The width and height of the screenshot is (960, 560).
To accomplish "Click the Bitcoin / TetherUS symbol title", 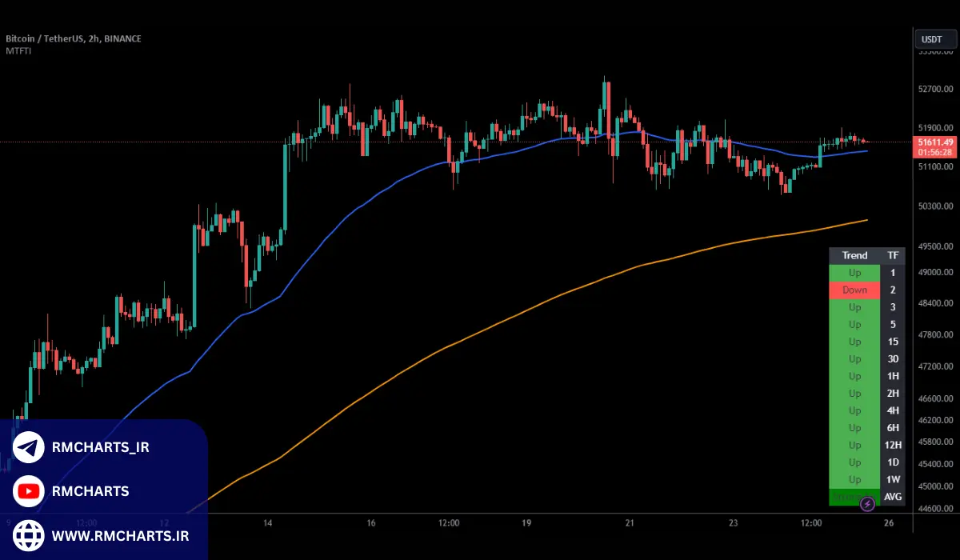I will [74, 38].
